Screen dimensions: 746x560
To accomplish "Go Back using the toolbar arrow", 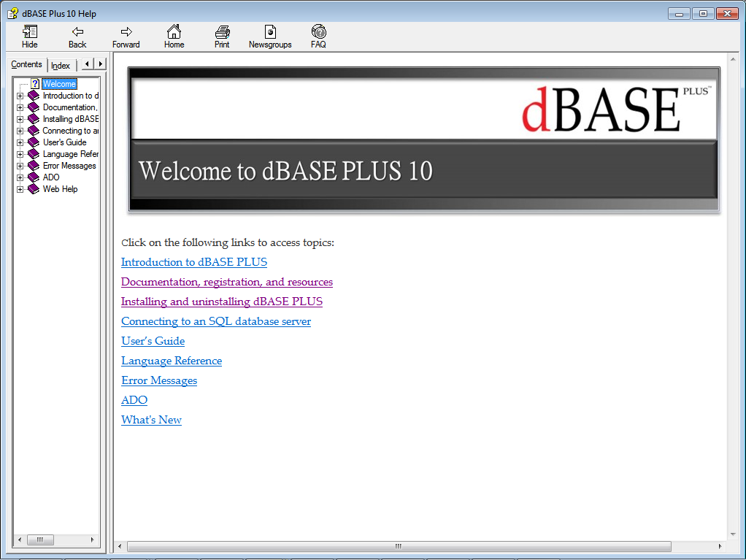I will coord(77,32).
